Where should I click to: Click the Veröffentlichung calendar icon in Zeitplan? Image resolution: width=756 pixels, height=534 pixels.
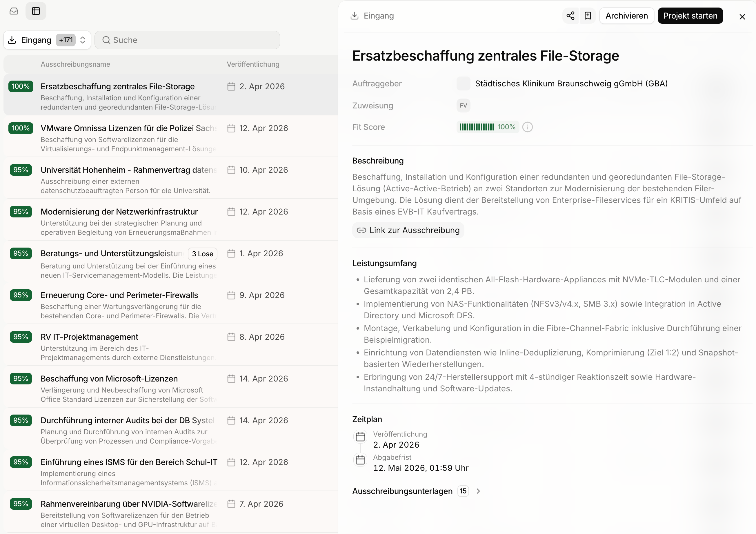[360, 437]
